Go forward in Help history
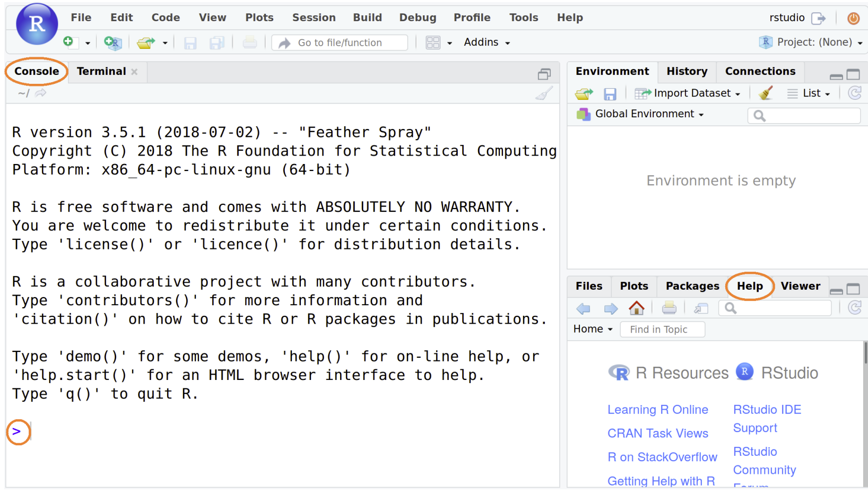The width and height of the screenshot is (868, 493). pos(611,308)
